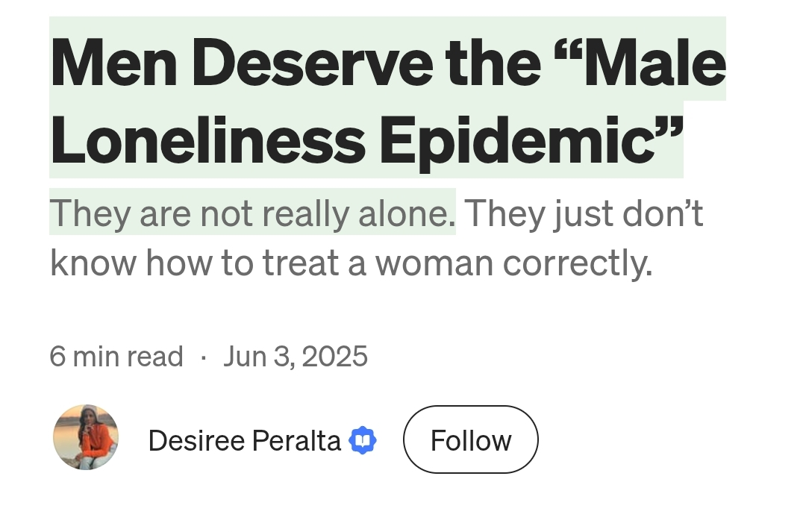Click the first name Desiree
806x532 pixels.
pyautogui.click(x=196, y=440)
